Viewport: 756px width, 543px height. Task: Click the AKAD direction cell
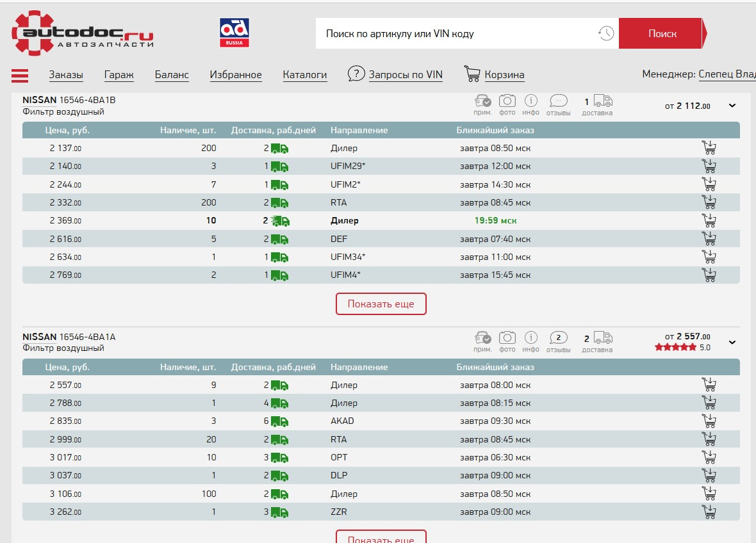click(342, 421)
